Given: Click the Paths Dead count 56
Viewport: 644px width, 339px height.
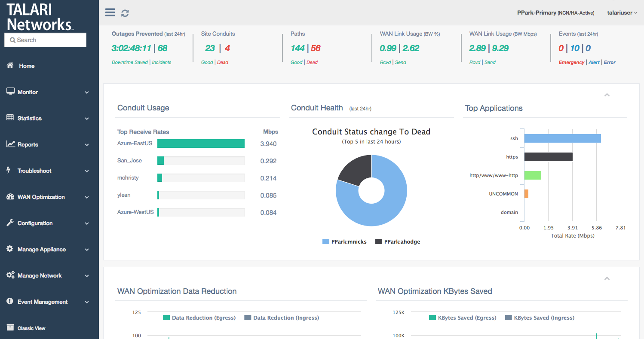Looking at the screenshot, I should click(316, 48).
